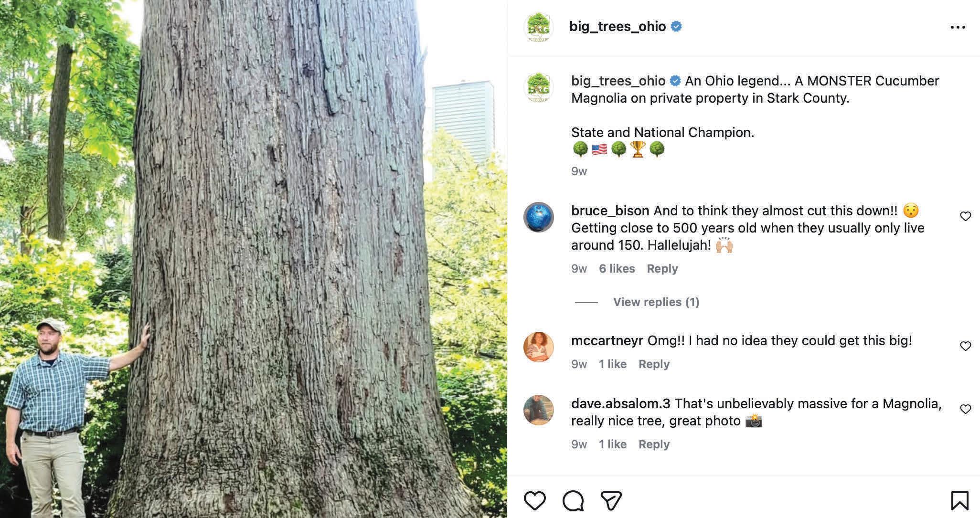Share the post via paper plane icon

click(611, 500)
